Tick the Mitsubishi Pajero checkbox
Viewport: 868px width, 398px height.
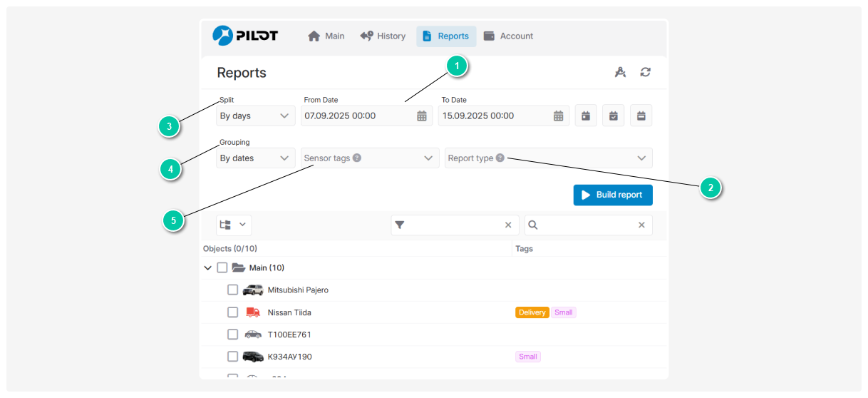click(x=232, y=290)
